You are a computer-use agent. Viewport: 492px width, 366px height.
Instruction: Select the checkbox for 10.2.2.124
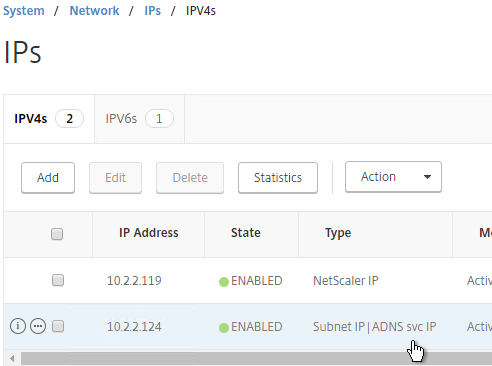click(58, 326)
